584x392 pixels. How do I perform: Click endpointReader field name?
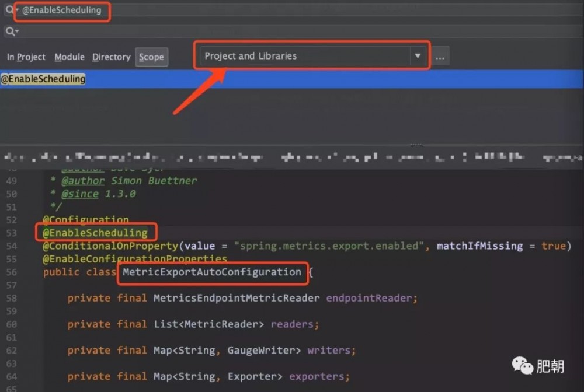[369, 298]
